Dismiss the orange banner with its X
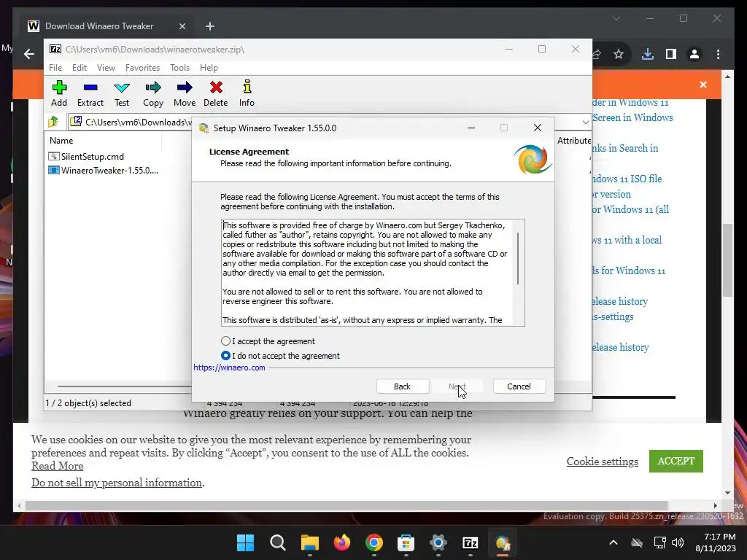Viewport: 747px width, 560px height. [x=703, y=85]
